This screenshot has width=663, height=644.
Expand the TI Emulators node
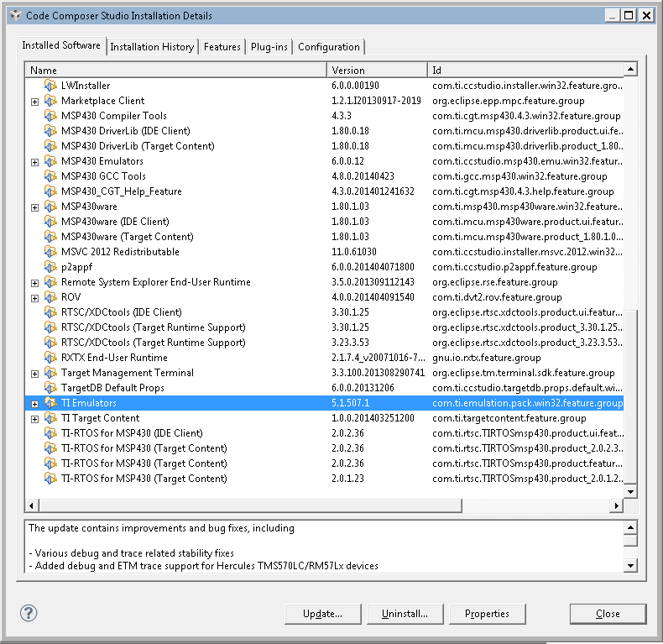[34, 404]
